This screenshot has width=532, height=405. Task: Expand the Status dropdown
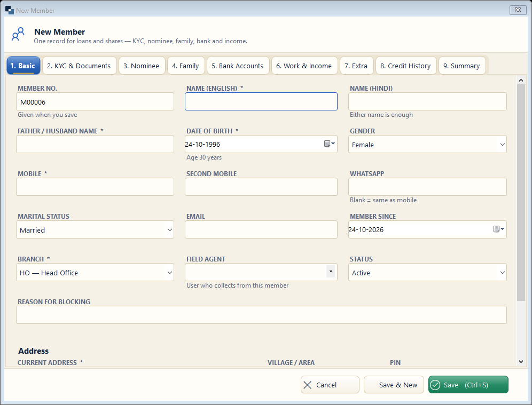pyautogui.click(x=502, y=273)
